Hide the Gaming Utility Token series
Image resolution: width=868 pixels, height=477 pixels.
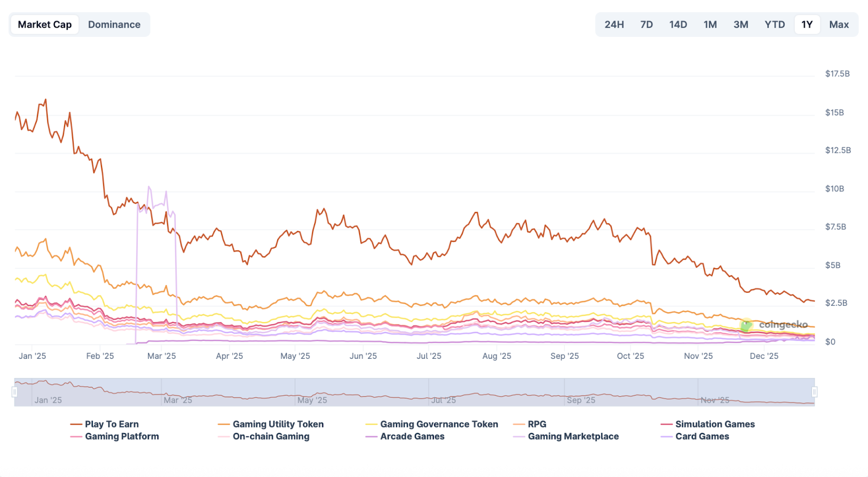tap(278, 424)
